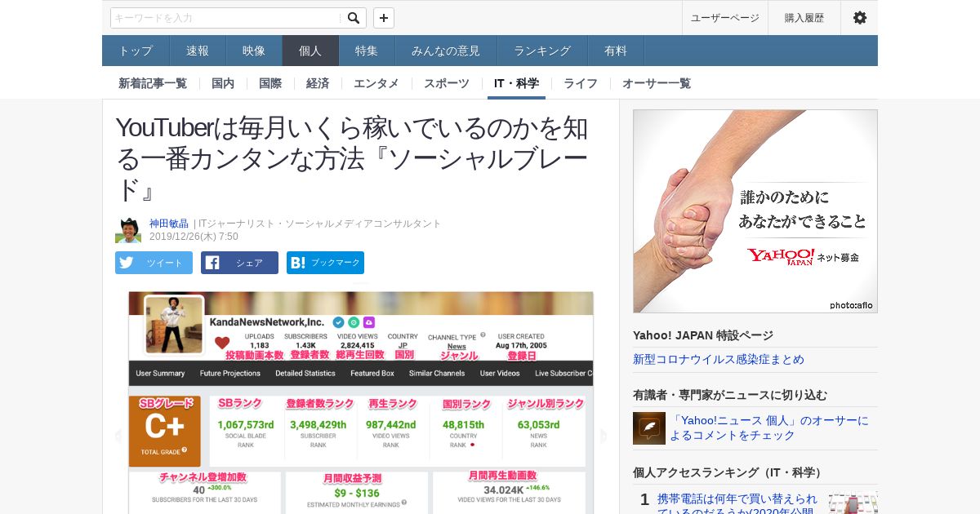This screenshot has width=980, height=514.
Task: Go to 映像 tab
Action: coord(254,51)
